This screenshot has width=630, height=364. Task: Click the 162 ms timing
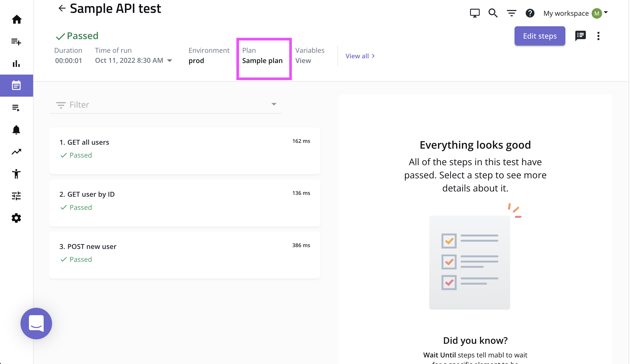point(301,141)
